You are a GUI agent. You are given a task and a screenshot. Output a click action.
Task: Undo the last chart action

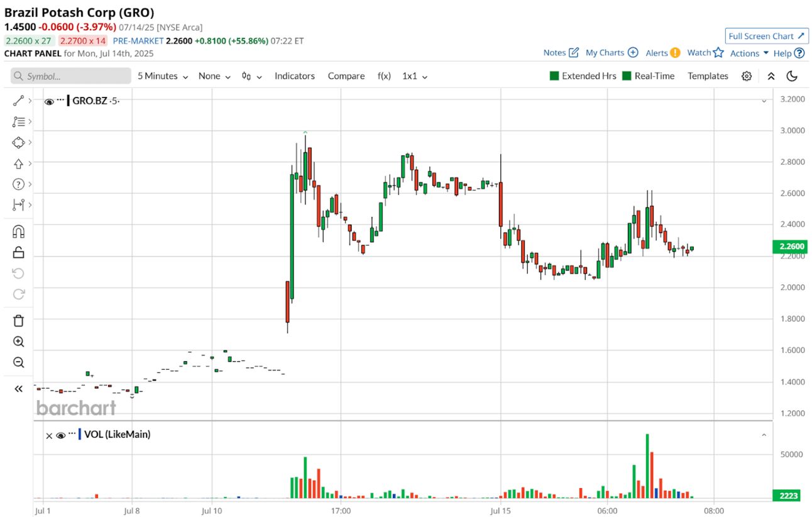tap(18, 274)
